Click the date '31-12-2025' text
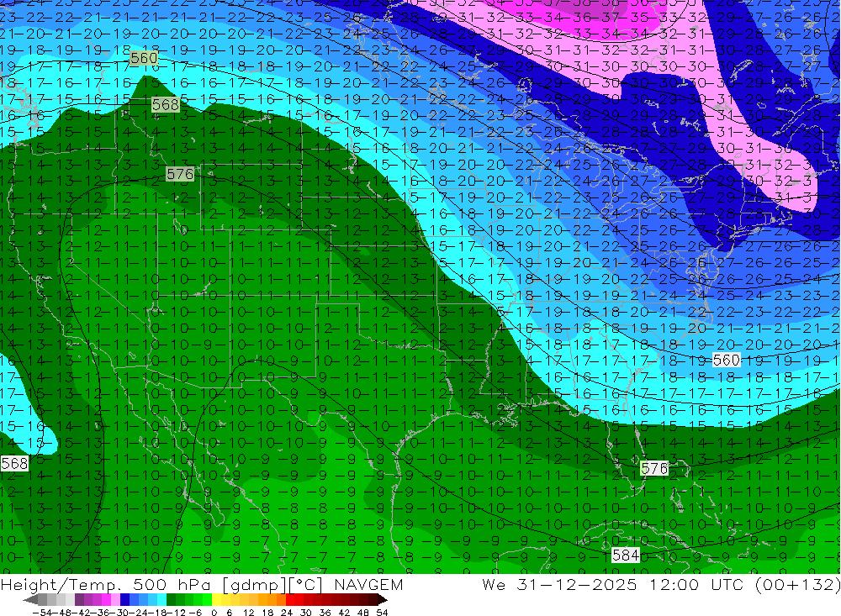This screenshot has height=616, width=841. click(577, 584)
